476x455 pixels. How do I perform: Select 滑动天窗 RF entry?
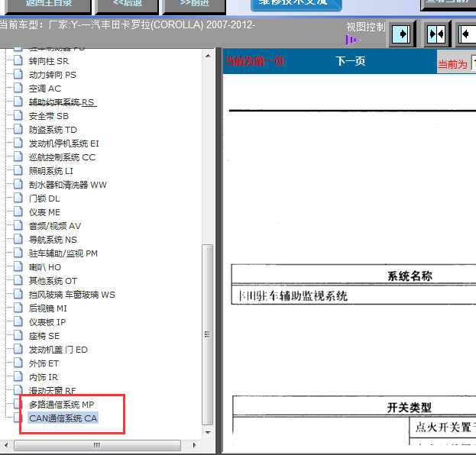coord(52,391)
